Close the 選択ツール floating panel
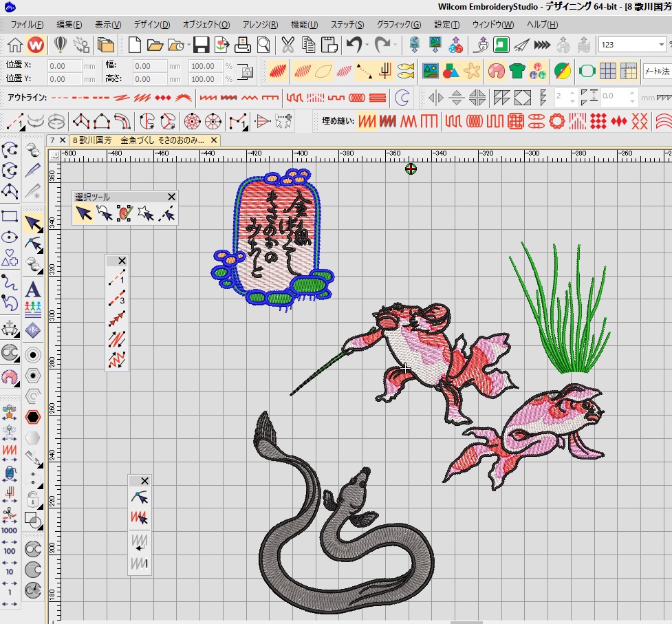672x624 pixels. pos(171,197)
